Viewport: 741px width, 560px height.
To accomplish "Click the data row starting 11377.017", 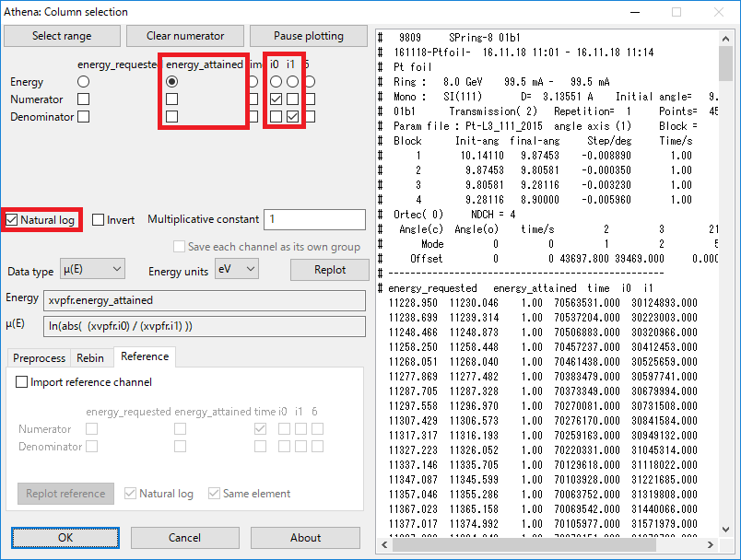I will coord(543,524).
